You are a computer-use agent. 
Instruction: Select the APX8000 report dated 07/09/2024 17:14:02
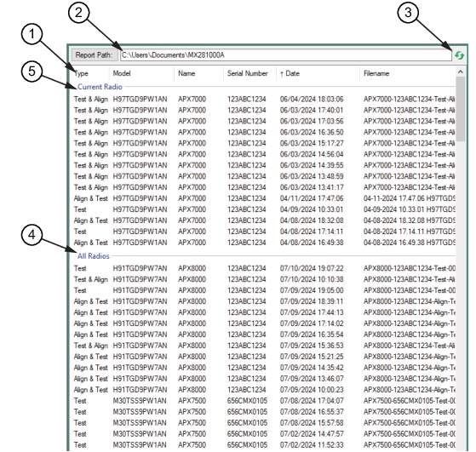pos(264,323)
